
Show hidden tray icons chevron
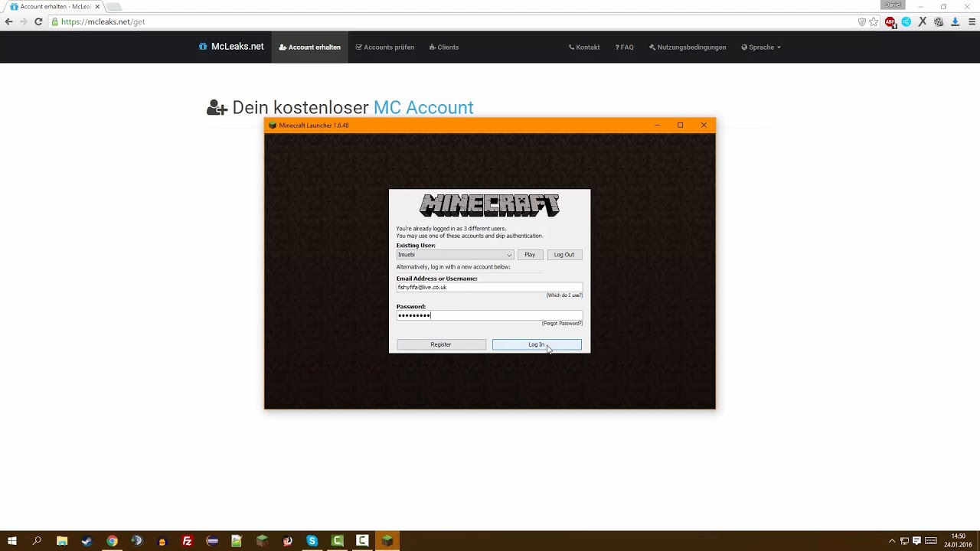pos(891,541)
